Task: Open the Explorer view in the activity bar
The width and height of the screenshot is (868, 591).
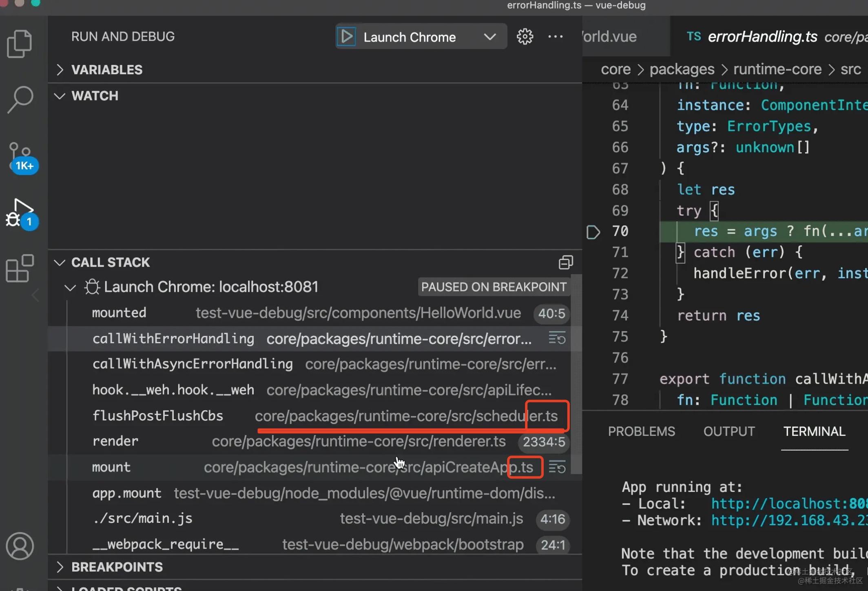Action: (19, 44)
